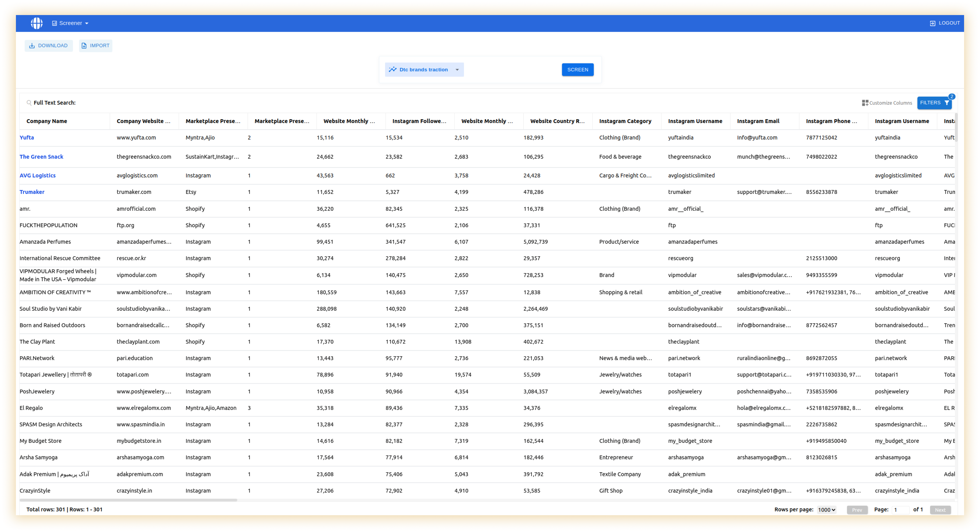
Task: Click phone number 7498022022
Action: click(821, 157)
